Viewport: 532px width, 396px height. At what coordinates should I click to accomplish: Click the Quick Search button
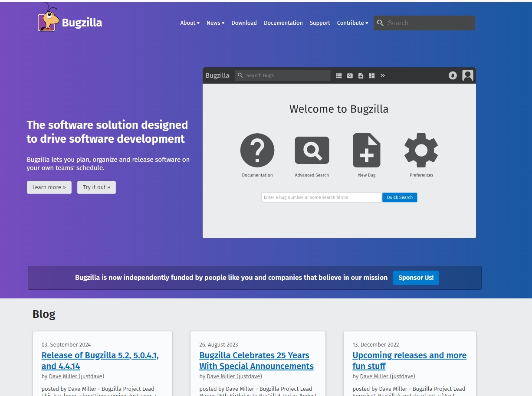coord(400,197)
